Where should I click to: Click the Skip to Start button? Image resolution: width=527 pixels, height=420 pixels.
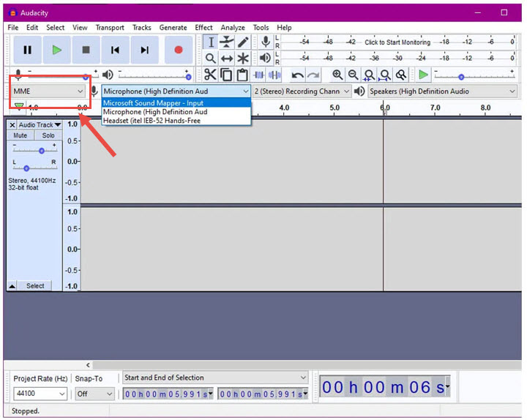[115, 50]
